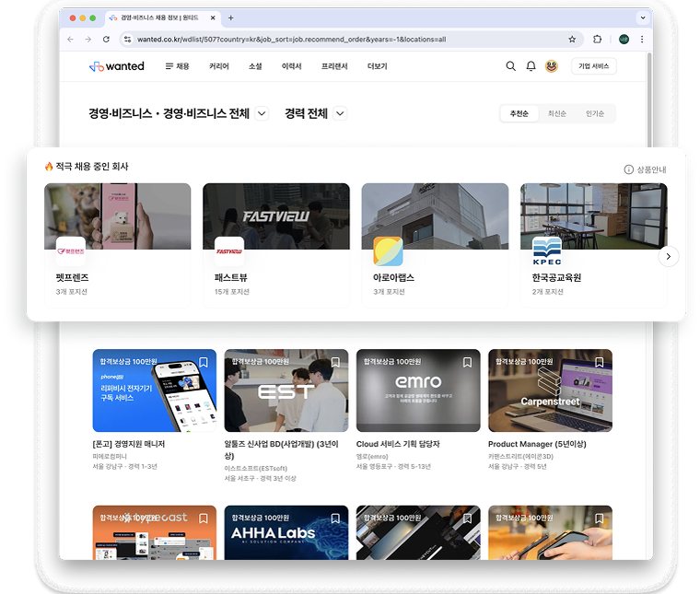This screenshot has height=594, width=700.
Task: Expand the tab search chevron
Action: coord(643,17)
